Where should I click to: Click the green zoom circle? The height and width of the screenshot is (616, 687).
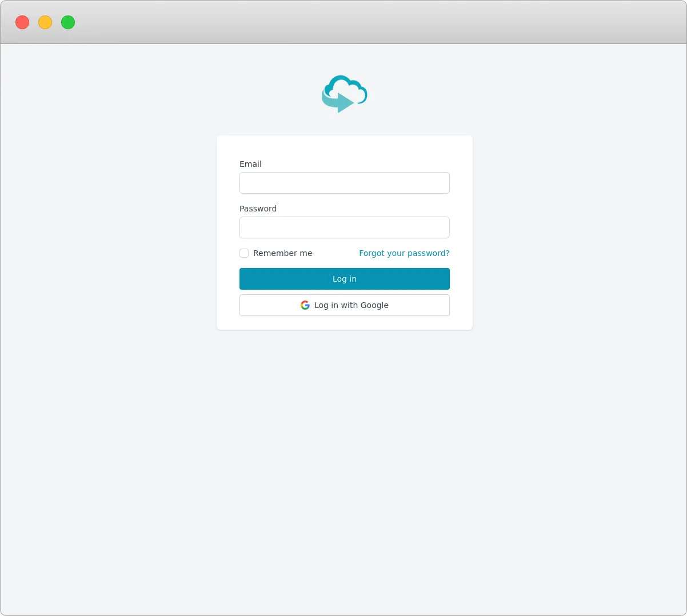(x=67, y=22)
